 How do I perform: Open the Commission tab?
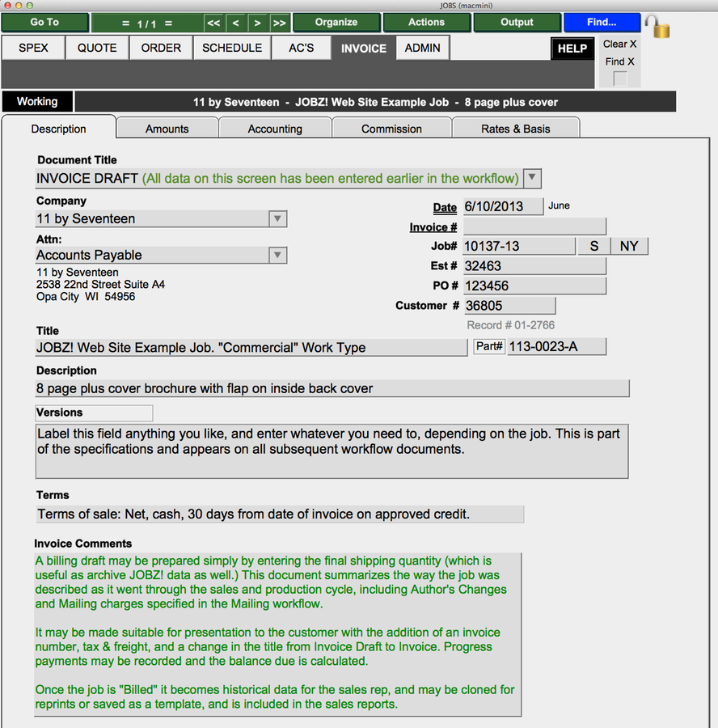(391, 128)
